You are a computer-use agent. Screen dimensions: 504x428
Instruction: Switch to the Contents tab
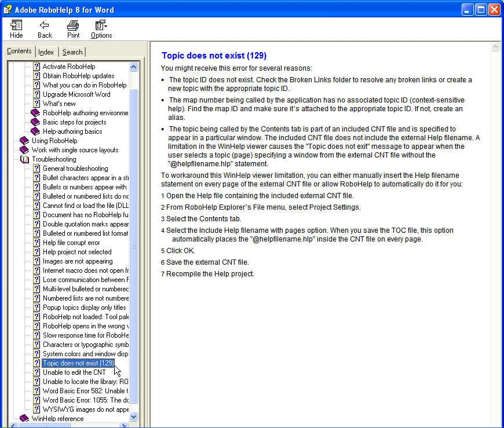pos(19,51)
